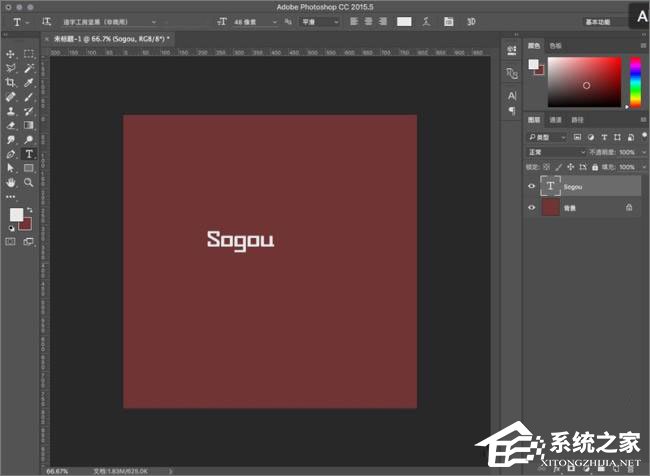This screenshot has height=476, width=650.
Task: Filter for adjustment layers
Action: click(x=591, y=137)
